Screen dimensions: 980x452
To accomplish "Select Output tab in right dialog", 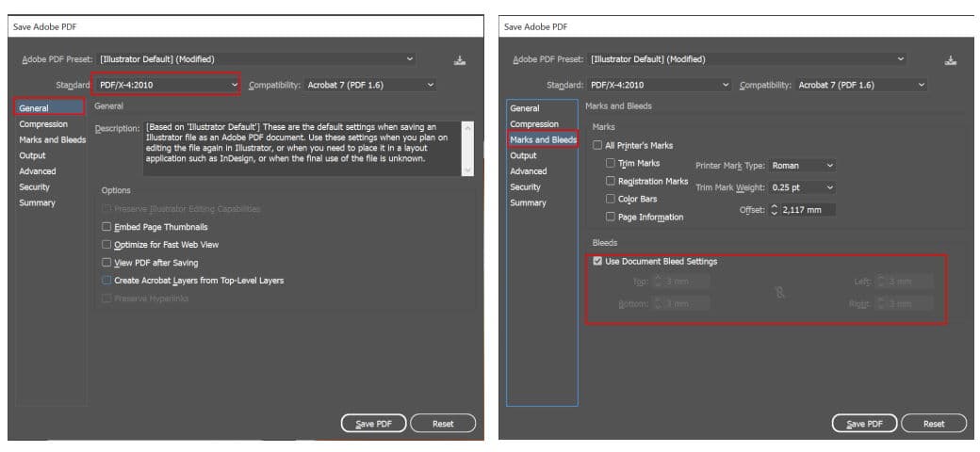I will 523,155.
